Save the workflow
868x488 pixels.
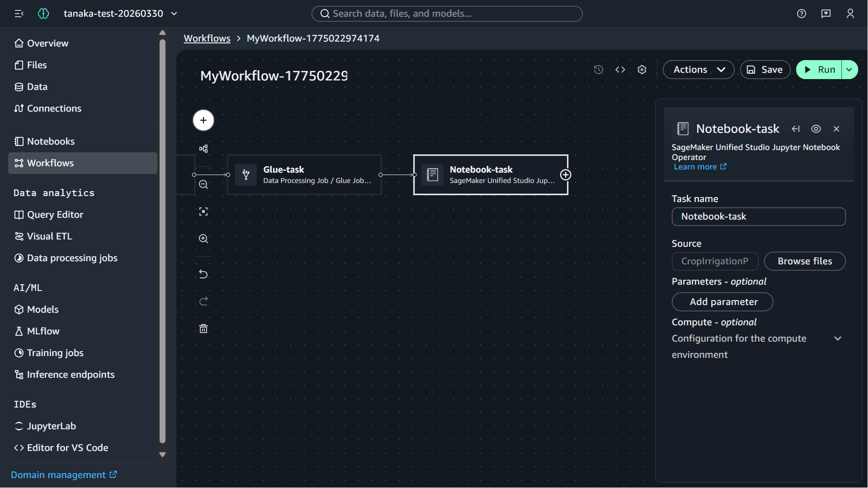tap(765, 70)
